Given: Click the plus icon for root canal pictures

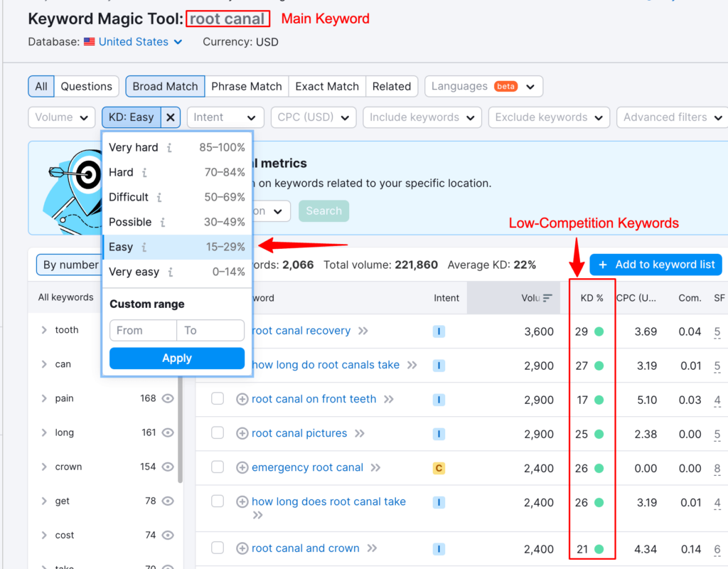Looking at the screenshot, I should pos(242,433).
